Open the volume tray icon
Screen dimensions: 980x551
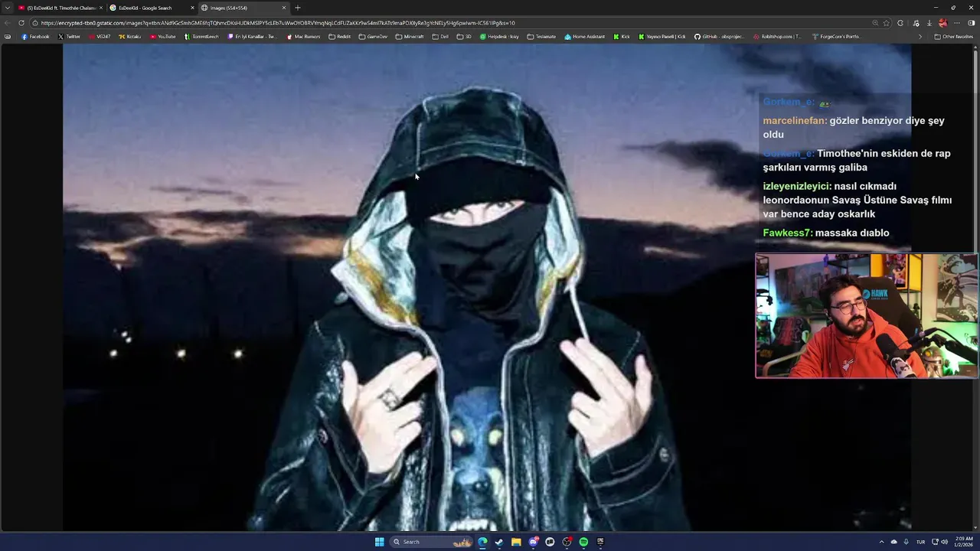[x=943, y=542]
